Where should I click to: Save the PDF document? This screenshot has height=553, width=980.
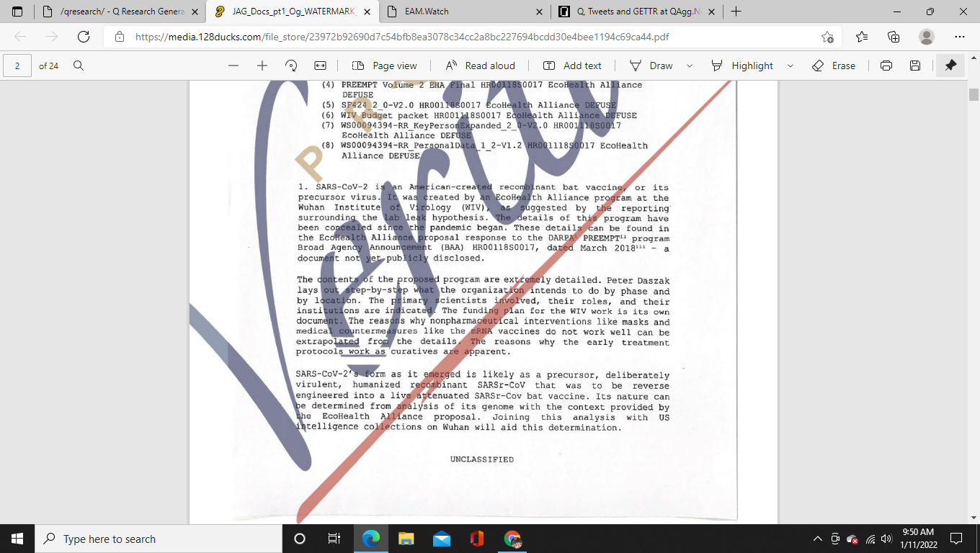[915, 66]
